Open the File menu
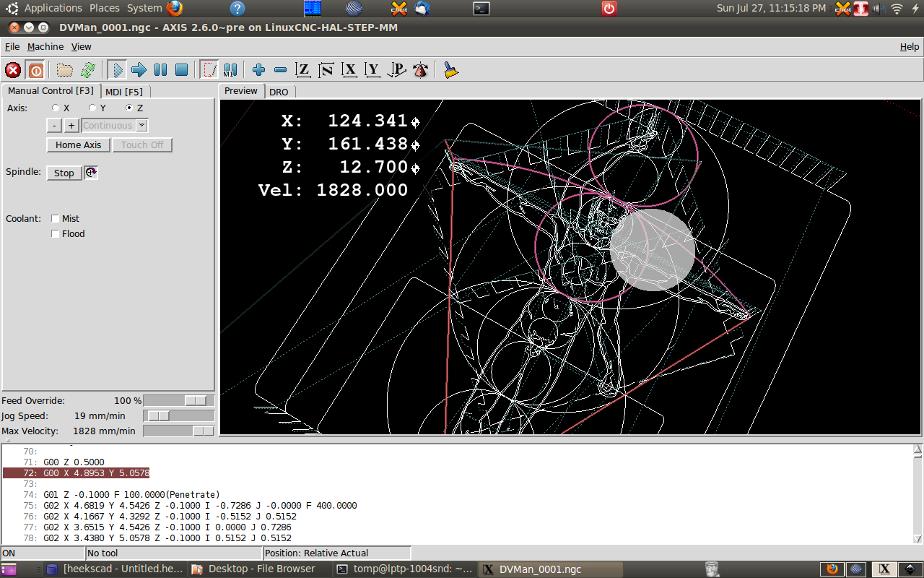This screenshot has width=924, height=578. click(12, 46)
